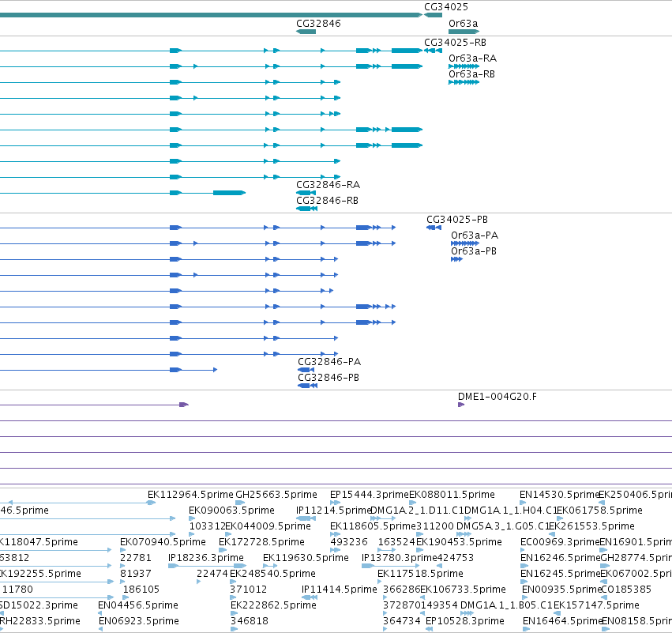
Task: Click EST label EK119630.5prime
Action: [306, 558]
